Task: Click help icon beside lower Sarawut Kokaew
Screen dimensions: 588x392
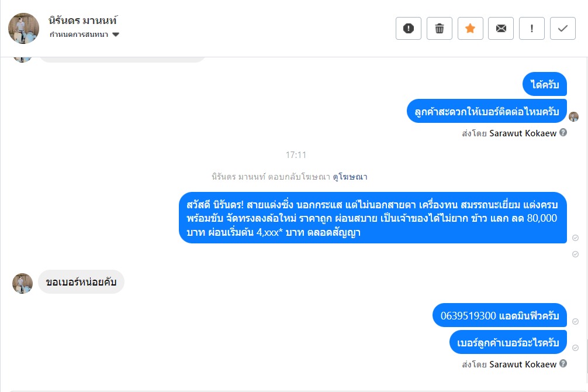Action: 563,363
